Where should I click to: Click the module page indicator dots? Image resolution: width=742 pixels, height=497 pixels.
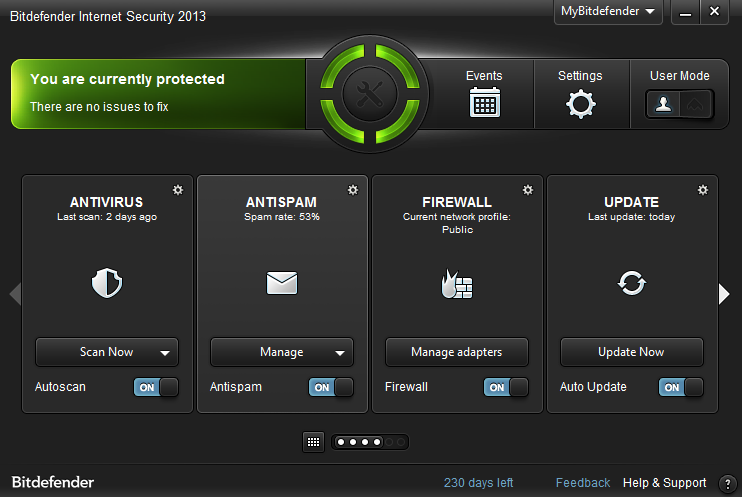tap(370, 442)
